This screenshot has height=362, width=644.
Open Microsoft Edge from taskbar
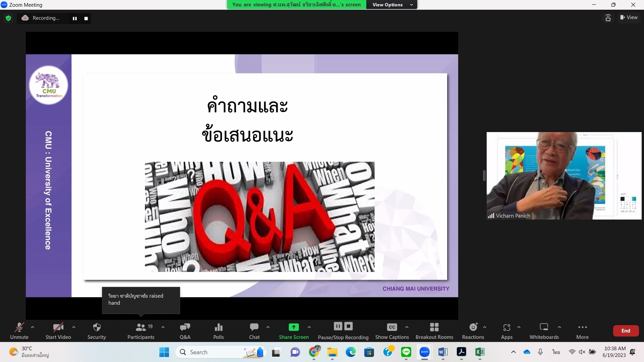tap(351, 352)
